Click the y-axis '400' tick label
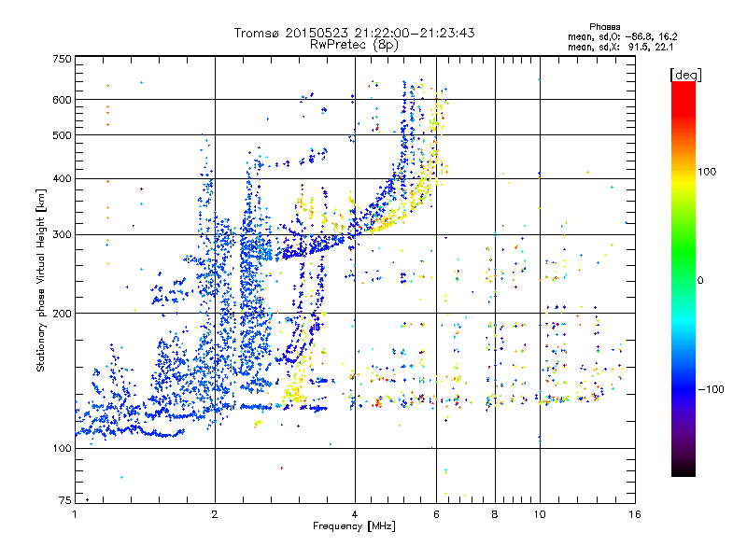 (62, 178)
